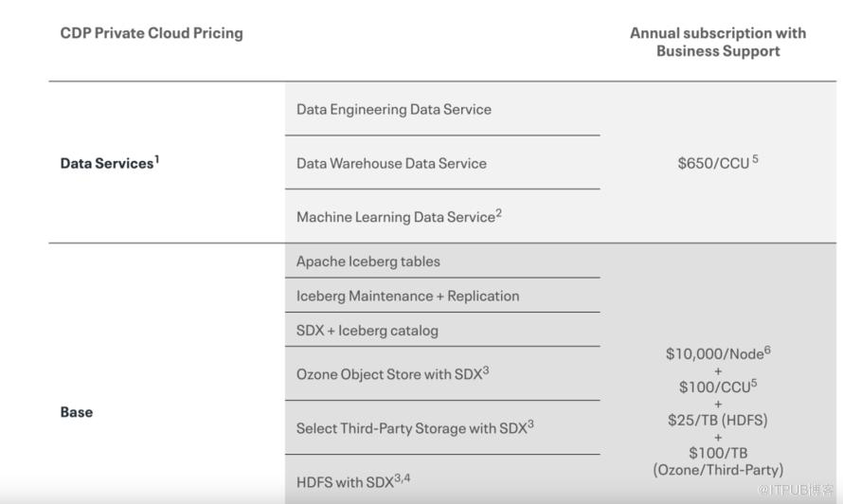This screenshot has height=504, width=843.
Task: Click the $650/CCU price
Action: [714, 163]
